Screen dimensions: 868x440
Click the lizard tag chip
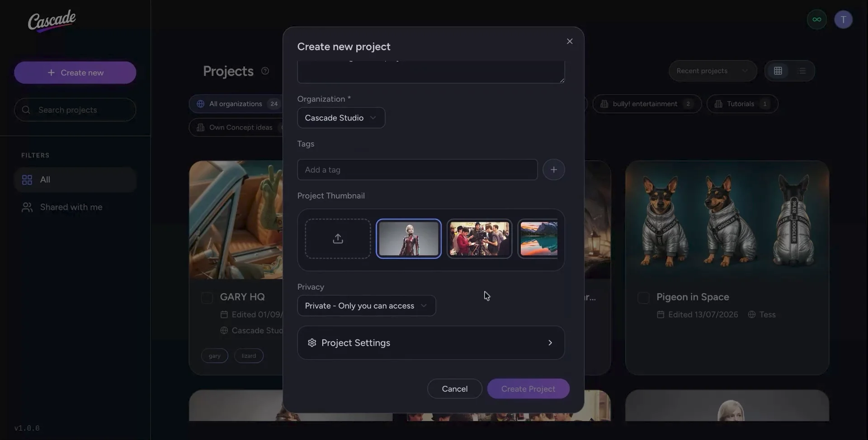[249, 356]
